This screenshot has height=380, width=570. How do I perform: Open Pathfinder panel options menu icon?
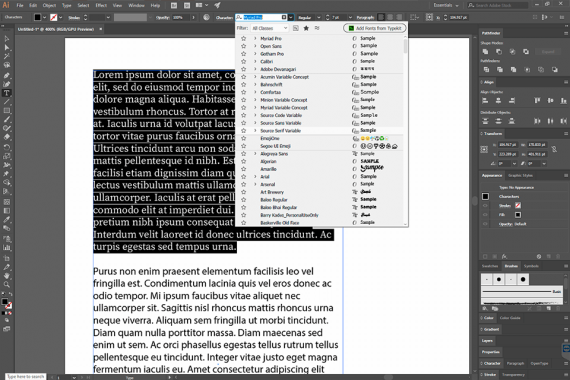pos(566,33)
